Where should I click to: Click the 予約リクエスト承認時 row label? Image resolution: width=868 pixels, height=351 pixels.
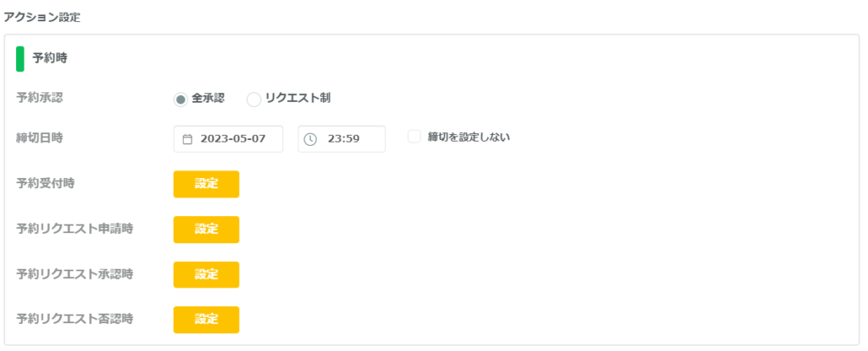pos(75,274)
